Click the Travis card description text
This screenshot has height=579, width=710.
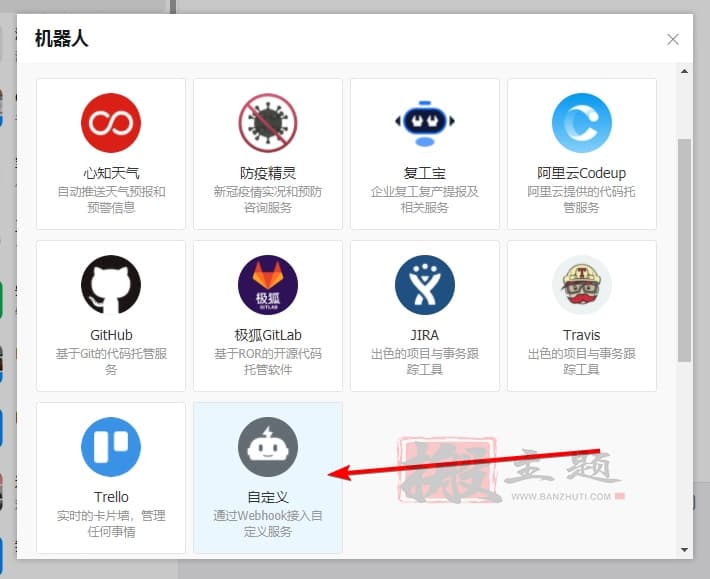click(582, 362)
